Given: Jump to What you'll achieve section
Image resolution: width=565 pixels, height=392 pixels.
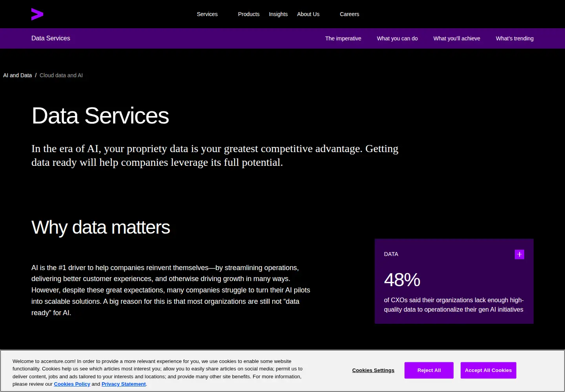Looking at the screenshot, I should tap(457, 38).
